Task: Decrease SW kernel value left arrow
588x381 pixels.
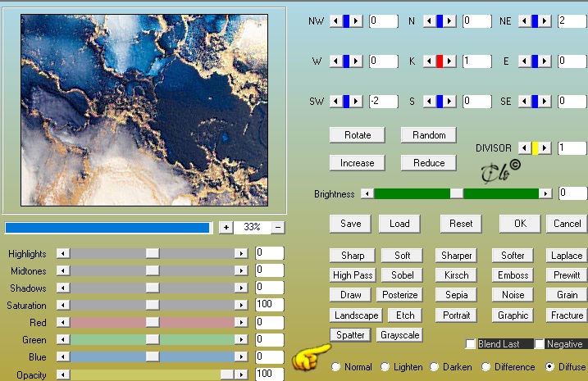Action: coord(336,101)
